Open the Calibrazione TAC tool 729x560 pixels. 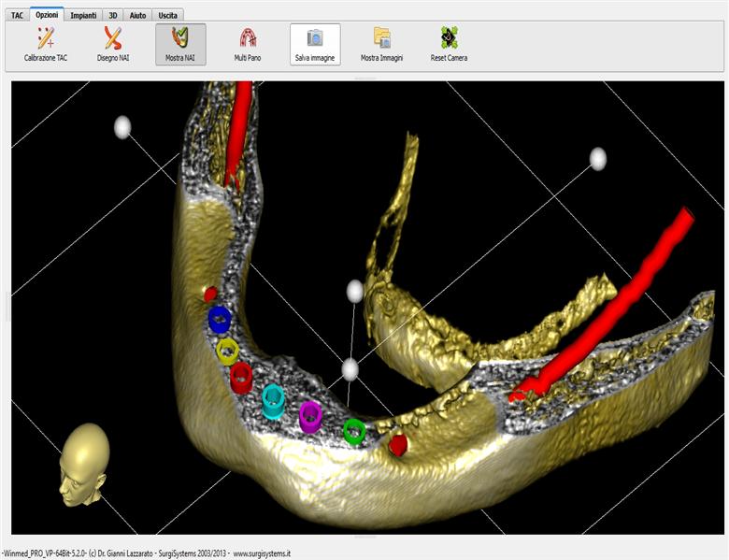(x=46, y=45)
